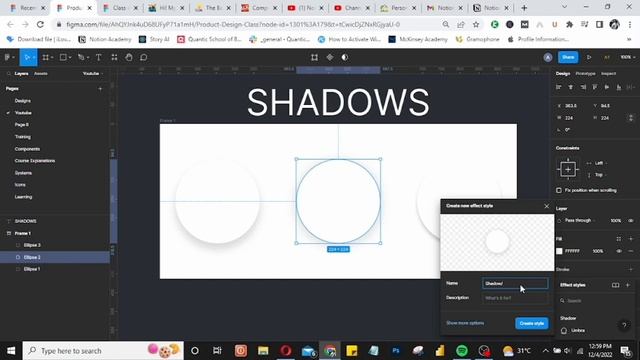Viewport: 640px width, 360px height.
Task: Remove the FFFFFF fill with minus icon
Action: [631, 251]
